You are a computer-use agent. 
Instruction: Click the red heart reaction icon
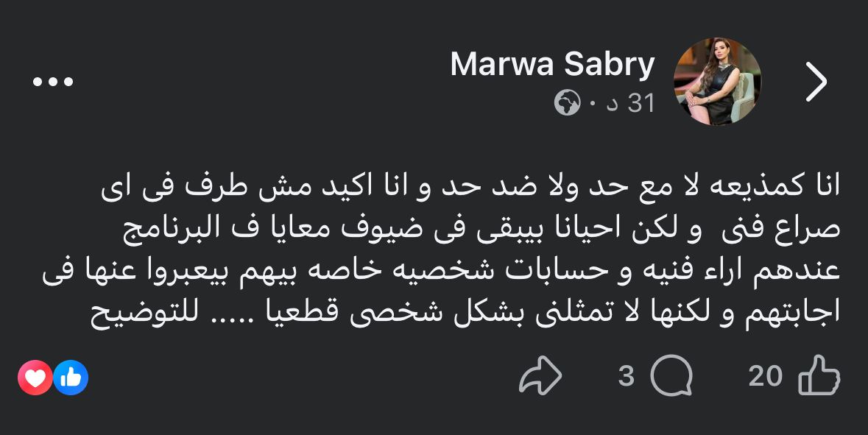pos(35,378)
